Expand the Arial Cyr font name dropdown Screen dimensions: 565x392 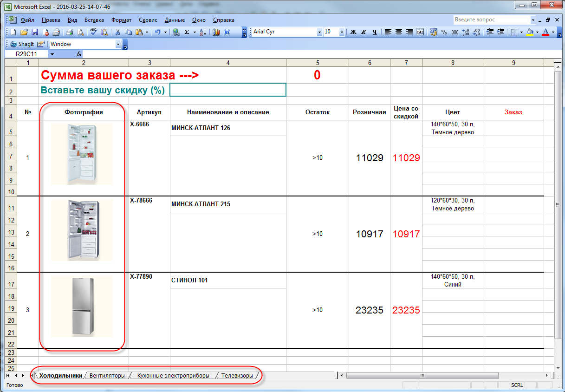[319, 32]
